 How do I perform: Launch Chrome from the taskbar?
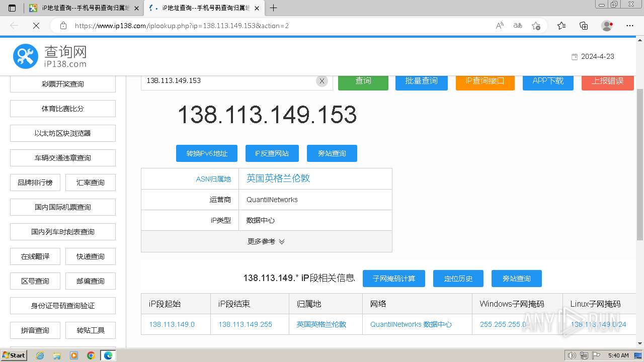click(91, 355)
